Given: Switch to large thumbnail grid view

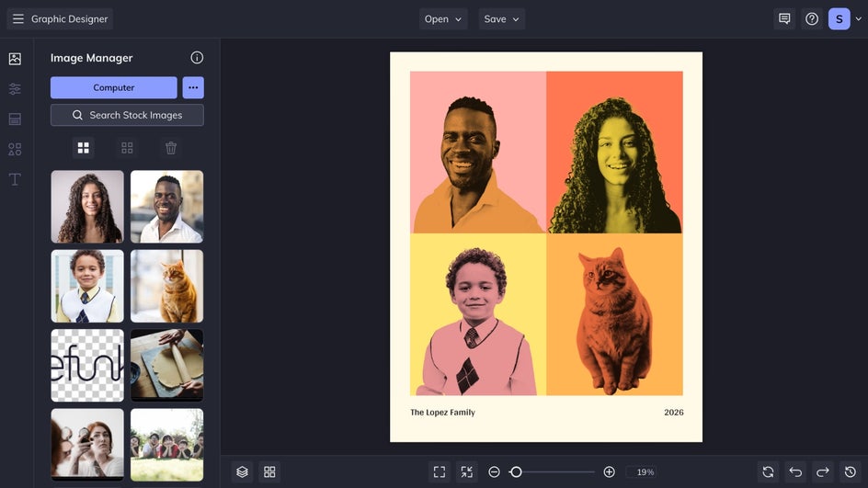Looking at the screenshot, I should click(84, 148).
